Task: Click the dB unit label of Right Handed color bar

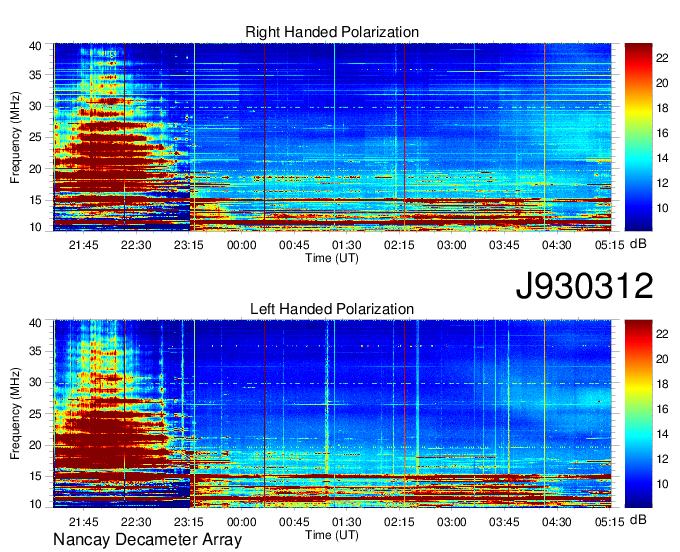Action: [638, 244]
